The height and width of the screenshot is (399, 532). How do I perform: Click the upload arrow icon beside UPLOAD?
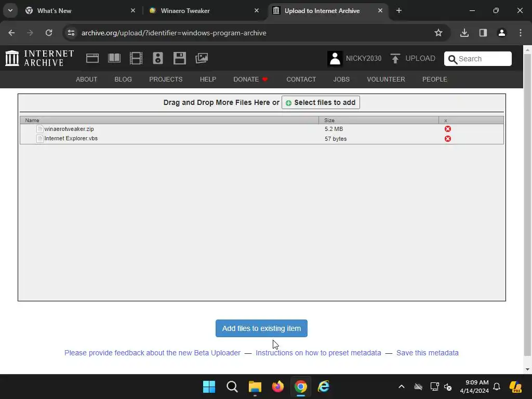tap(395, 58)
